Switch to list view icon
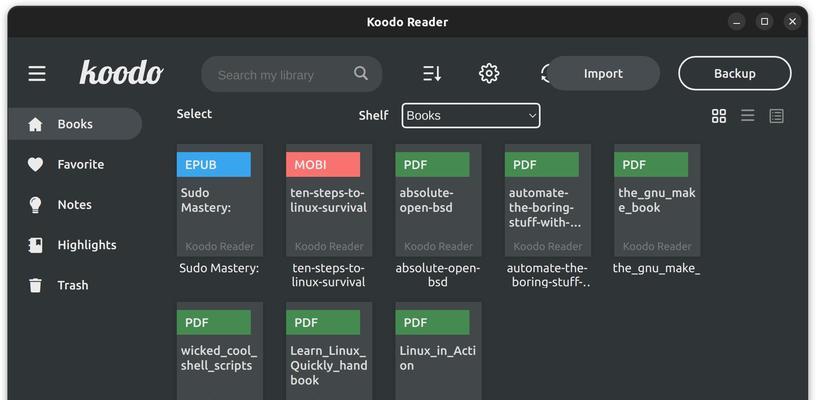This screenshot has height=400, width=816. click(x=747, y=115)
